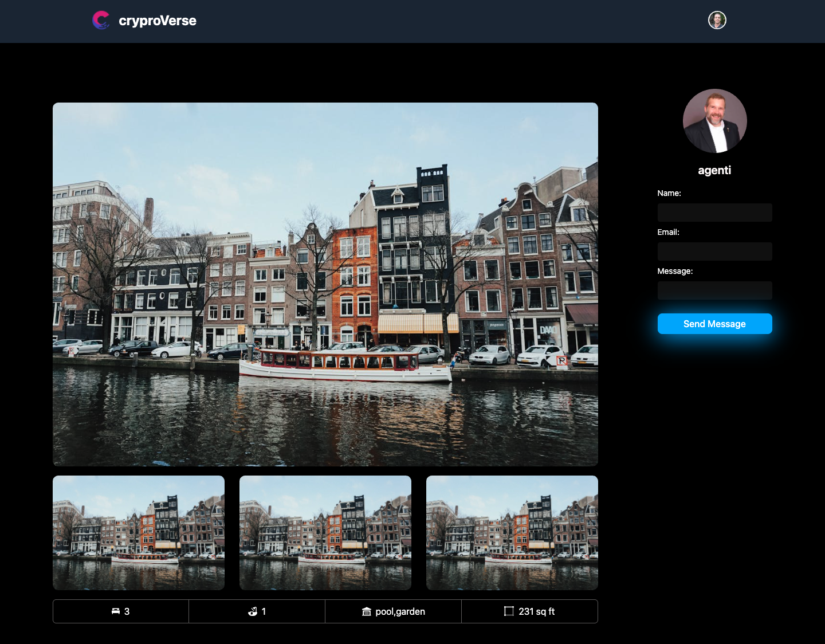Select the agenti agent name
825x644 pixels.
(714, 170)
